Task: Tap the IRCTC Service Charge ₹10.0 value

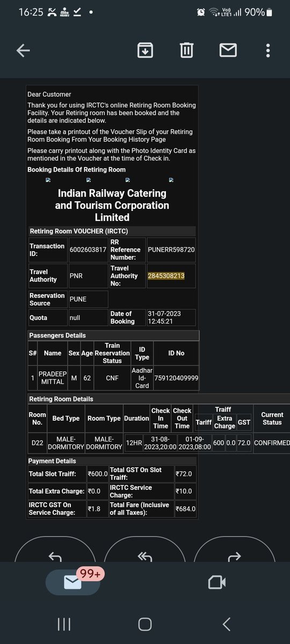Action: [184, 491]
